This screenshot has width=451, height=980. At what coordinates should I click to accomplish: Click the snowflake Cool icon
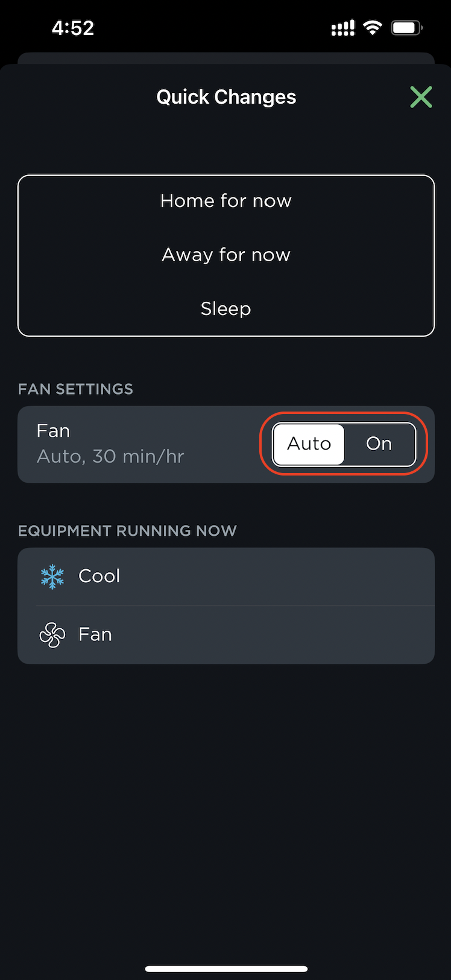[x=53, y=576]
